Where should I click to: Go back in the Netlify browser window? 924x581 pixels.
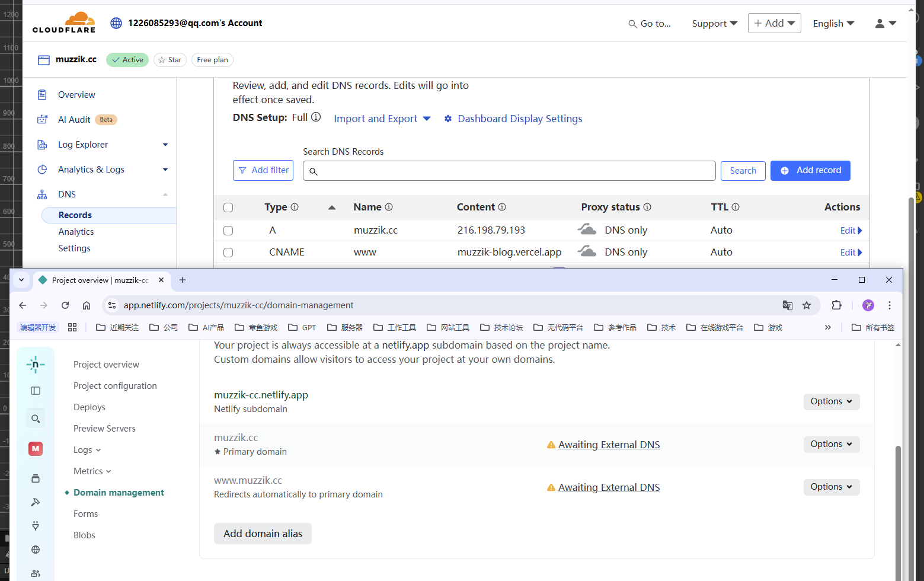point(23,305)
